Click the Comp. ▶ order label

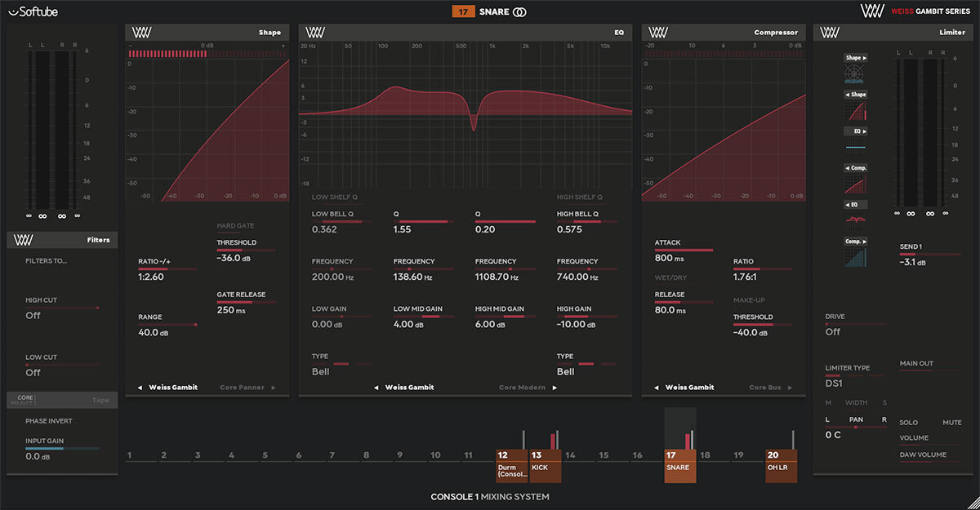pos(856,240)
